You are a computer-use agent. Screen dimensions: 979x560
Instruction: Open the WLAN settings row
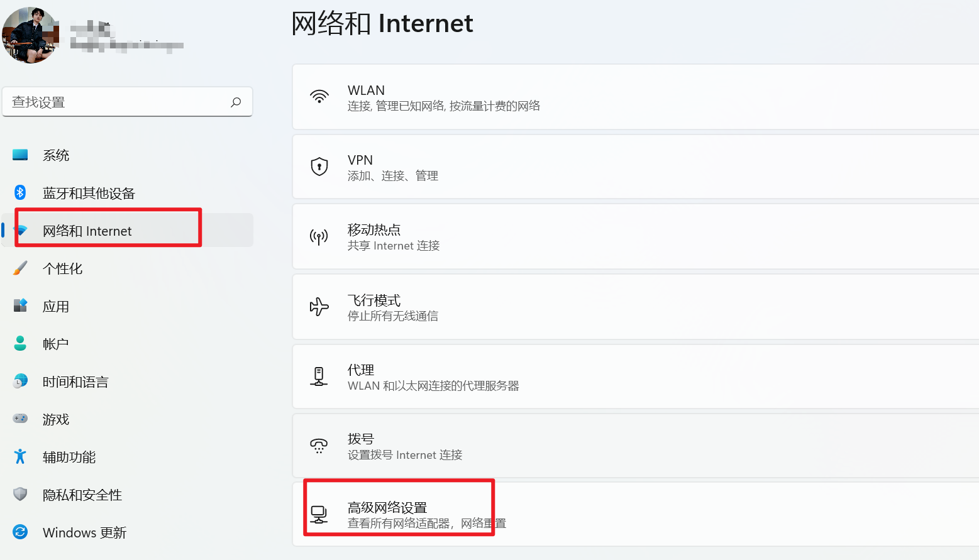(636, 97)
